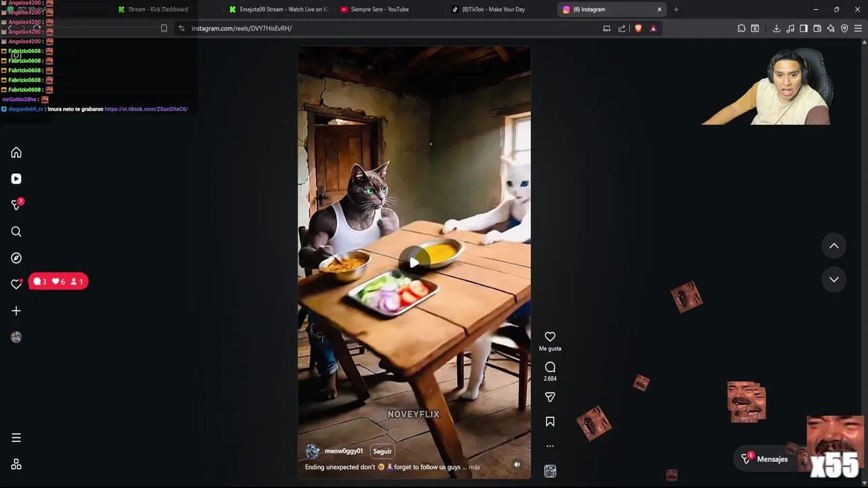Open sidebar Messages icon with 7 badge
This screenshot has width=868, height=488.
[x=16, y=205]
